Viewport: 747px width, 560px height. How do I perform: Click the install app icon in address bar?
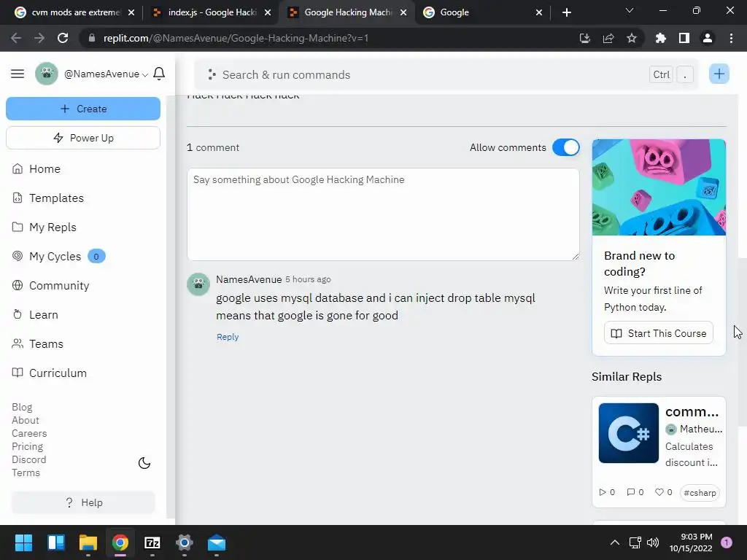point(585,38)
